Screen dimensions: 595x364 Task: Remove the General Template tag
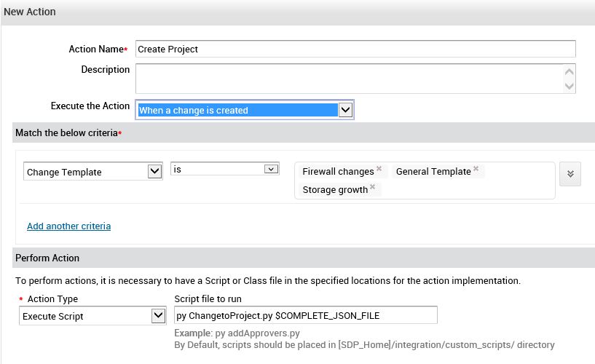click(x=476, y=170)
